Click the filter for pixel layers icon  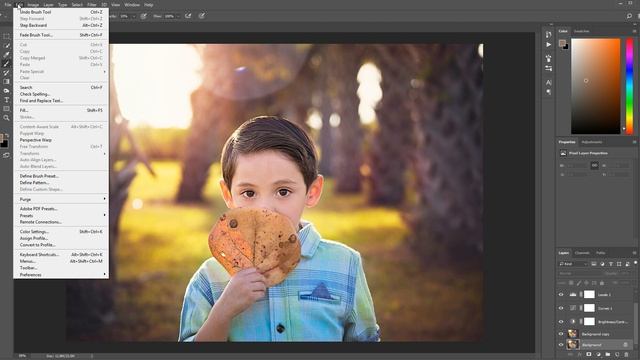pos(593,264)
